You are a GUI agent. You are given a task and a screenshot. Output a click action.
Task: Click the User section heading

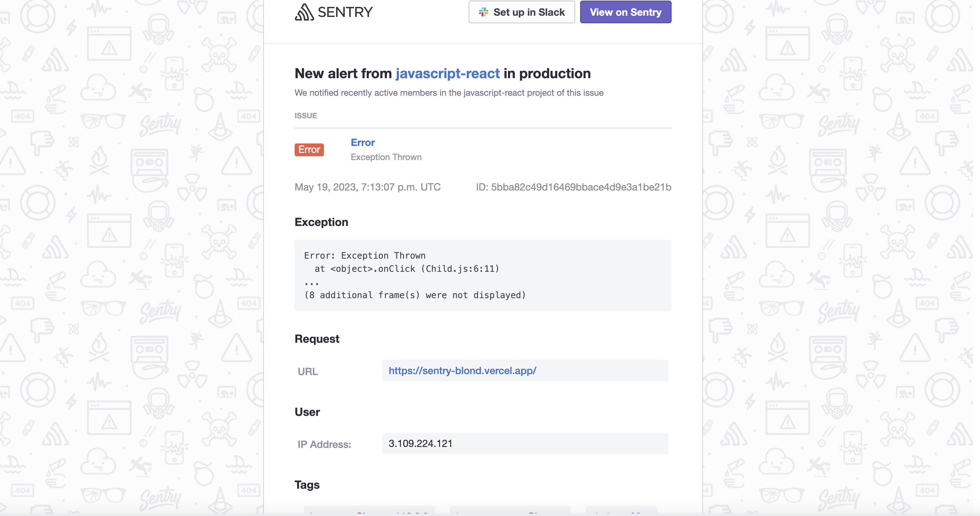coord(307,411)
